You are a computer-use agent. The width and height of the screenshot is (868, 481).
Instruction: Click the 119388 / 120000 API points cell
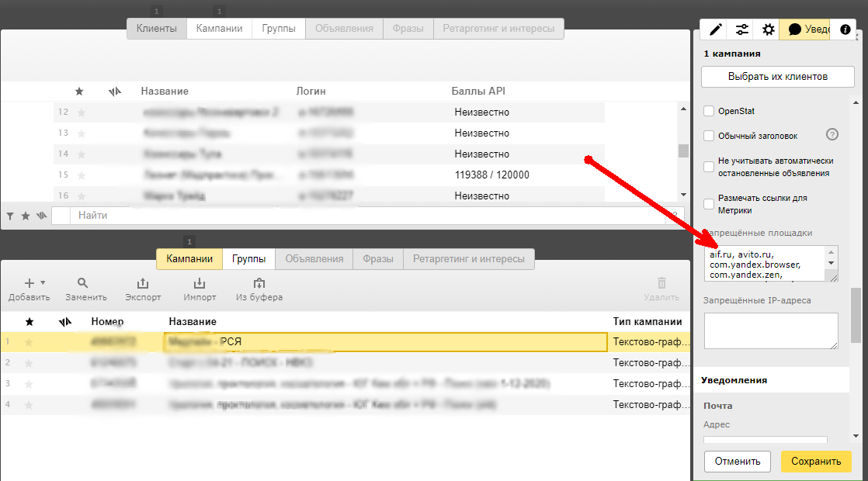point(491,175)
